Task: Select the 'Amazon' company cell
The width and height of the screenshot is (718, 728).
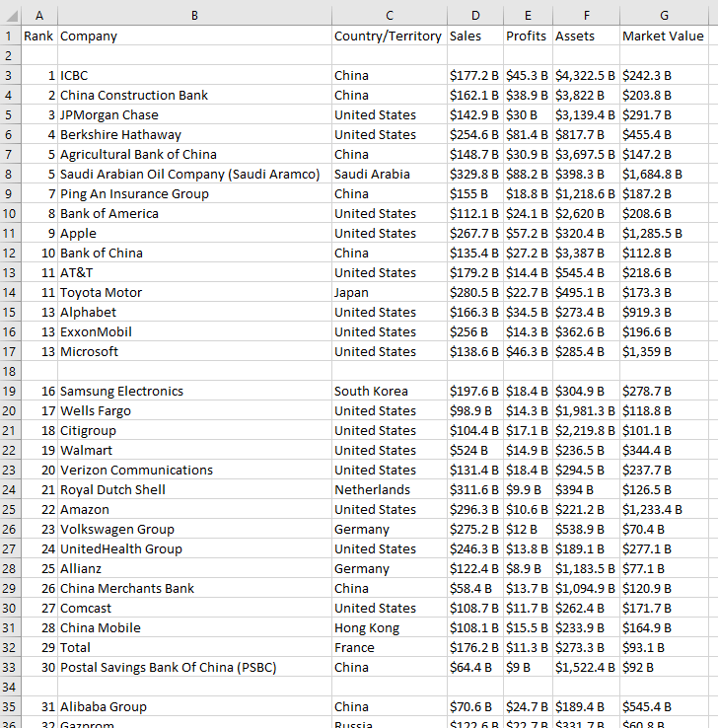Action: pyautogui.click(x=194, y=509)
